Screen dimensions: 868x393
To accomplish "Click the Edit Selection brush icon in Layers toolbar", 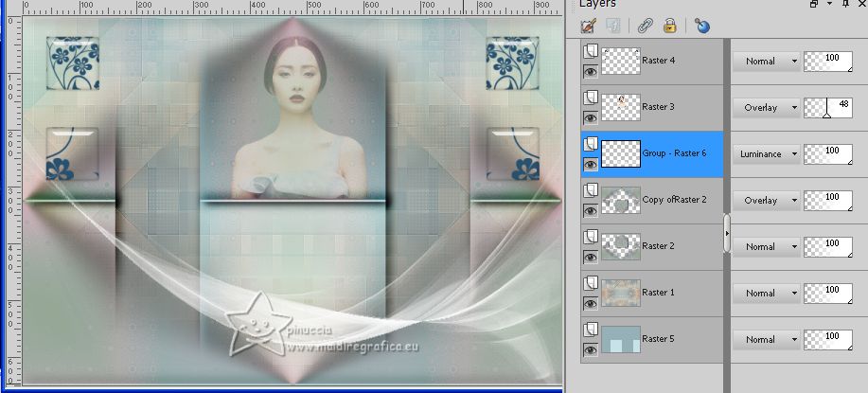I will pos(589,26).
